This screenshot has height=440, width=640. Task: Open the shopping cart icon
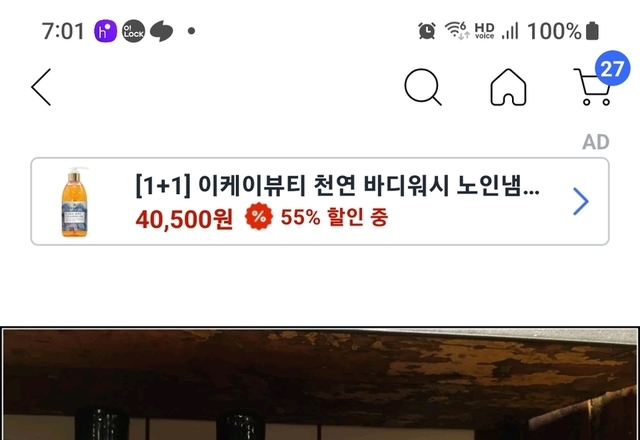pos(592,87)
